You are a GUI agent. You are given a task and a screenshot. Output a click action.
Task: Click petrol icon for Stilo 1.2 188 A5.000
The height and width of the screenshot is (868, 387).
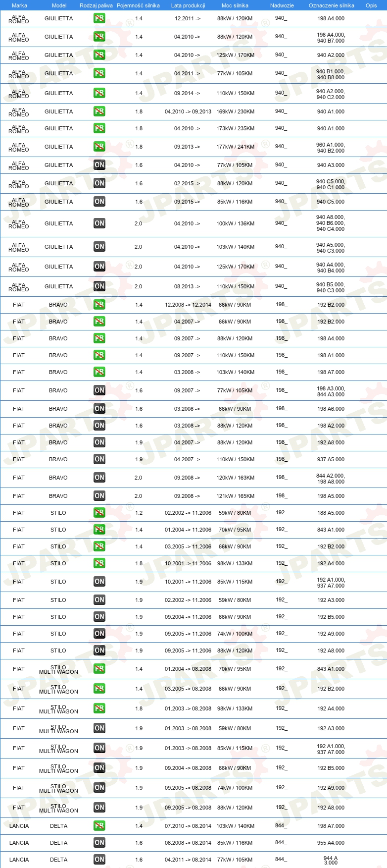click(x=99, y=513)
